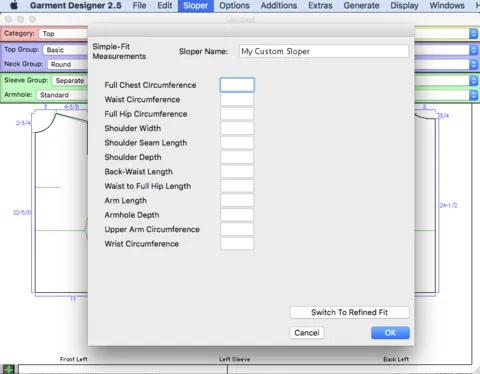Screen dimensions: 480x374
Task: Click the 22-5/8 side length dimension
Action: tap(22, 212)
